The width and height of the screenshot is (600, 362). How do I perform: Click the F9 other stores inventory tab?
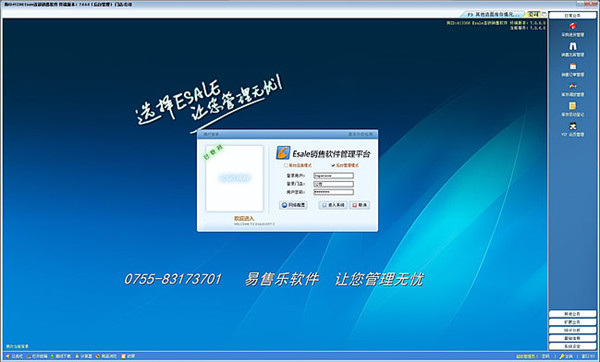coord(494,15)
